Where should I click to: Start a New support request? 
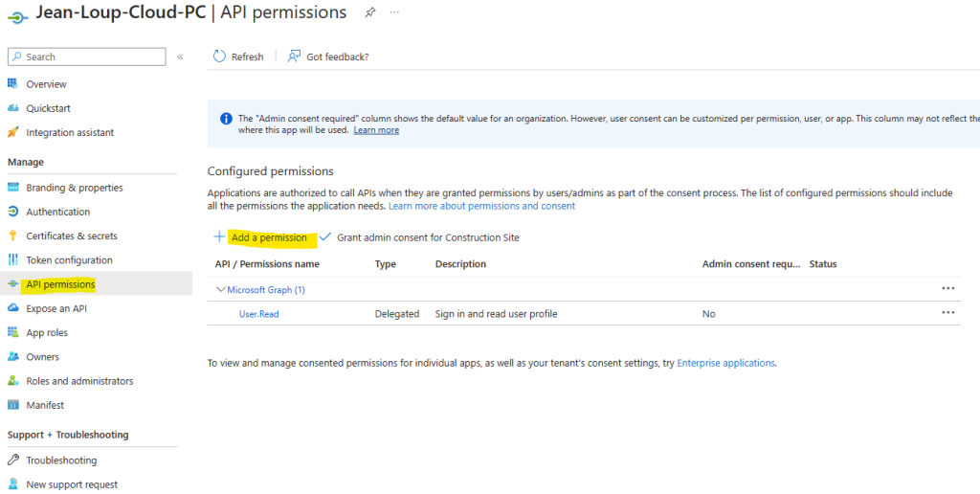pyautogui.click(x=72, y=484)
